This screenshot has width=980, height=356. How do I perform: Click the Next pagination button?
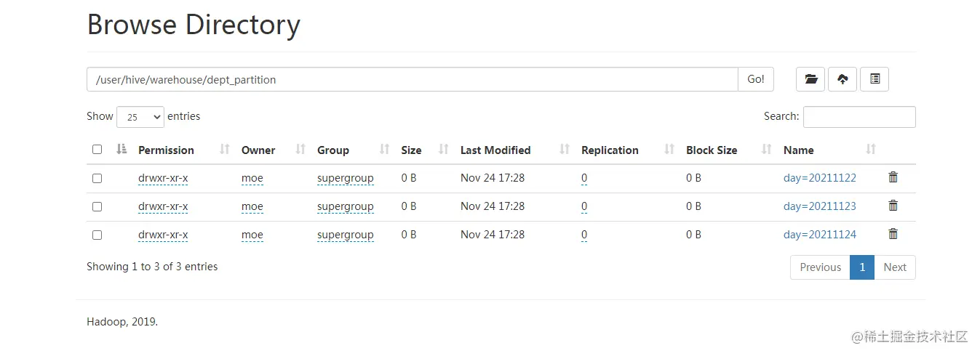coord(894,267)
